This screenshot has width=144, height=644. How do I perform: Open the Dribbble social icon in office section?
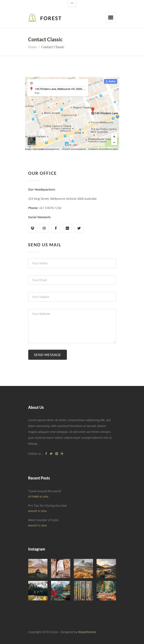tap(44, 228)
